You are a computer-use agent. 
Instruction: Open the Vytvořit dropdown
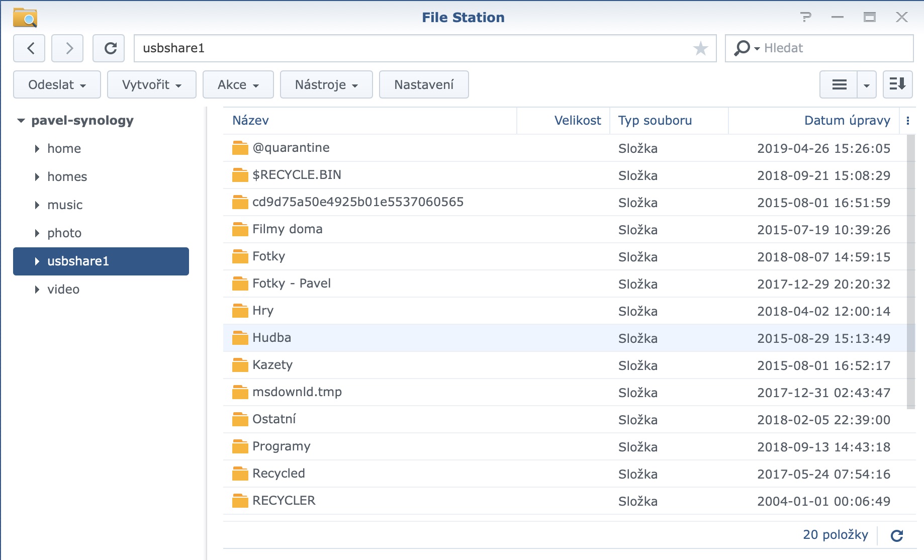(151, 84)
